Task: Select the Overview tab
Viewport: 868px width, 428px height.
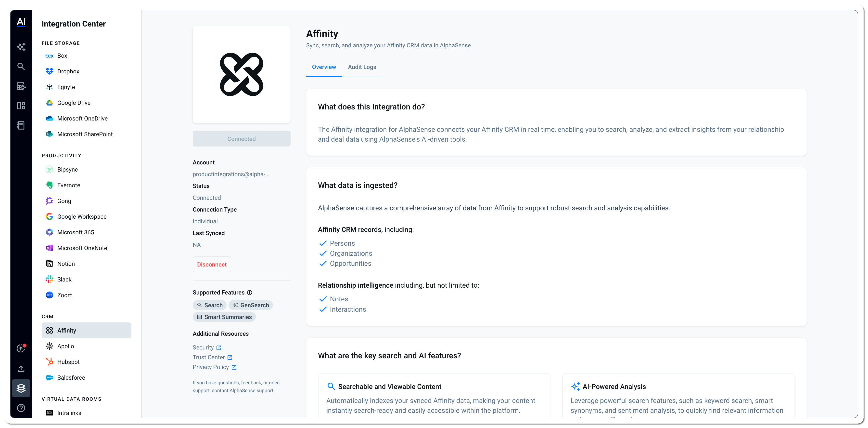Action: tap(324, 67)
